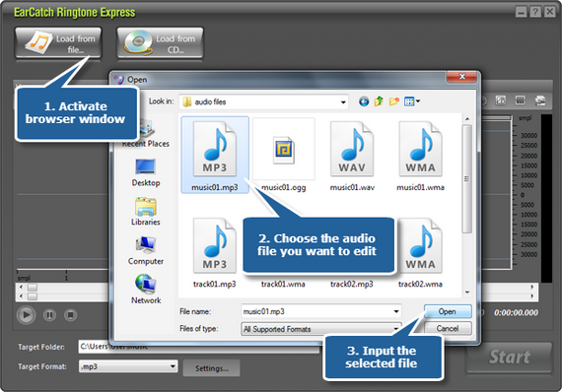
Task: Click Load from CD button
Action: (160, 42)
